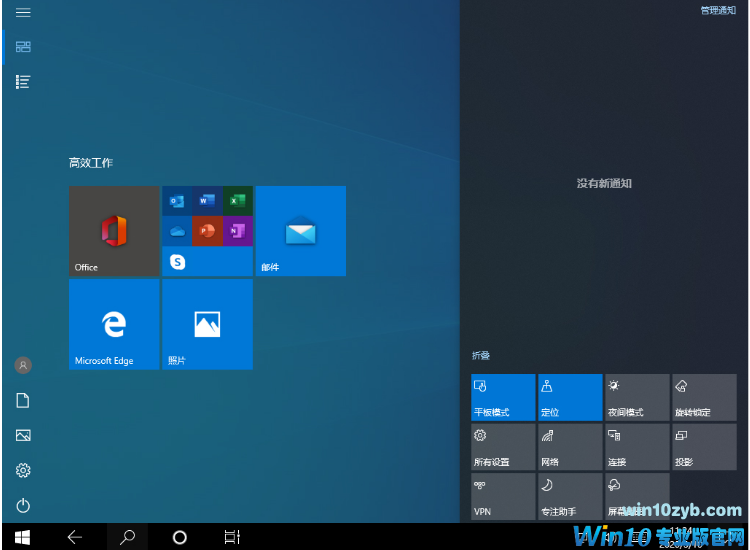Open the 邮件 (Mail) tile
This screenshot has height=550, width=750.
coord(300,231)
